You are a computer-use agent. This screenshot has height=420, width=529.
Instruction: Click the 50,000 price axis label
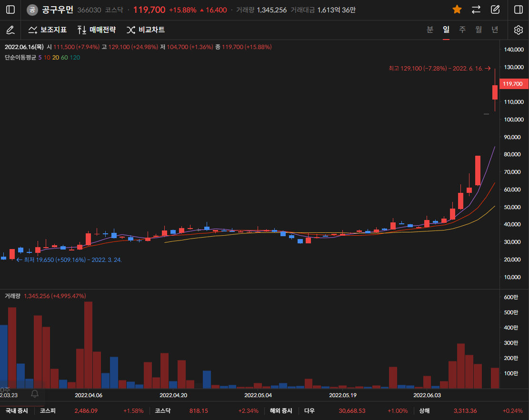(x=512, y=207)
